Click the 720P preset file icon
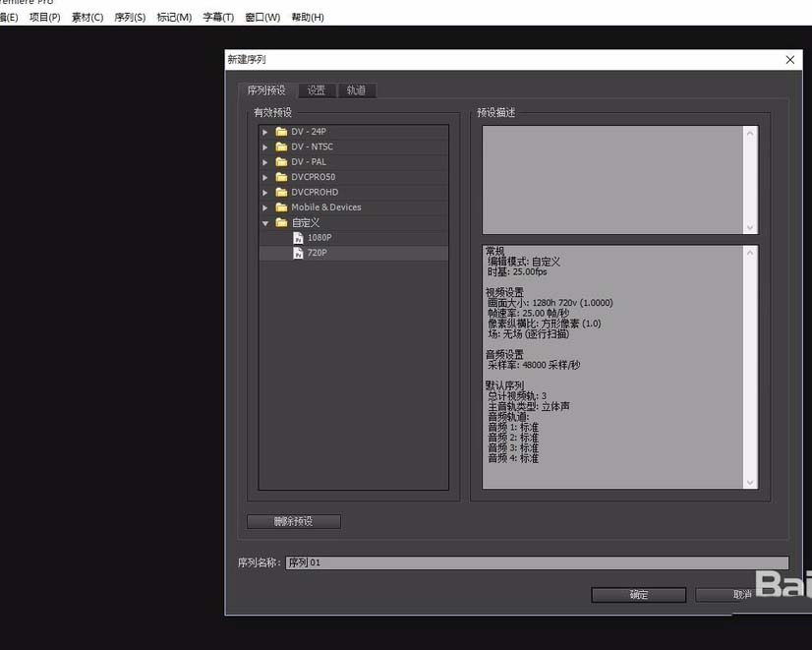The width and height of the screenshot is (812, 650). click(298, 253)
